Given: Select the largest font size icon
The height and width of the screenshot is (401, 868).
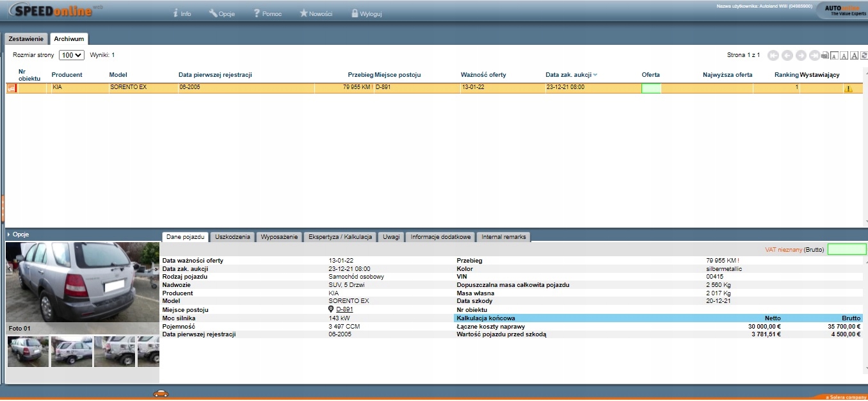Looking at the screenshot, I should point(854,56).
